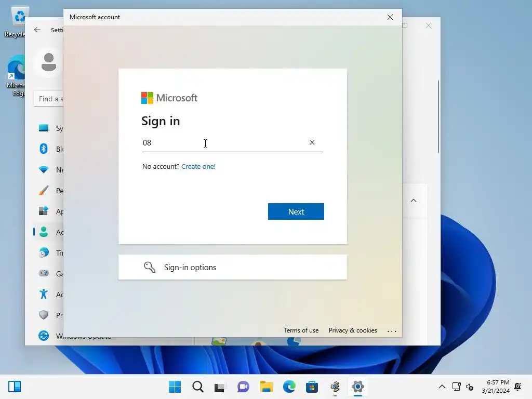This screenshot has width=532, height=399.
Task: Click muted volume tray icon
Action: 470,387
